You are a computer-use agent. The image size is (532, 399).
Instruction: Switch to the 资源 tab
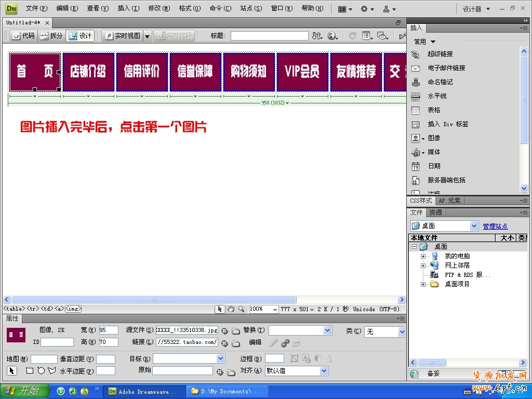coord(435,212)
